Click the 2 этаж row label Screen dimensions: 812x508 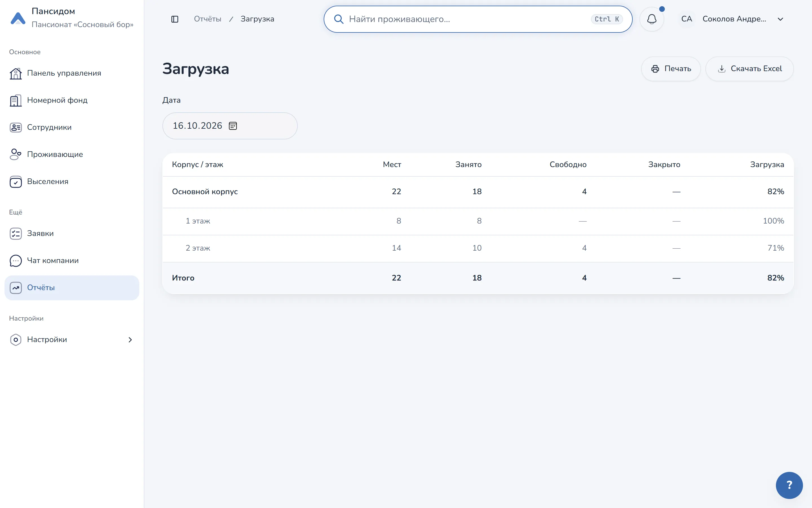pos(198,248)
